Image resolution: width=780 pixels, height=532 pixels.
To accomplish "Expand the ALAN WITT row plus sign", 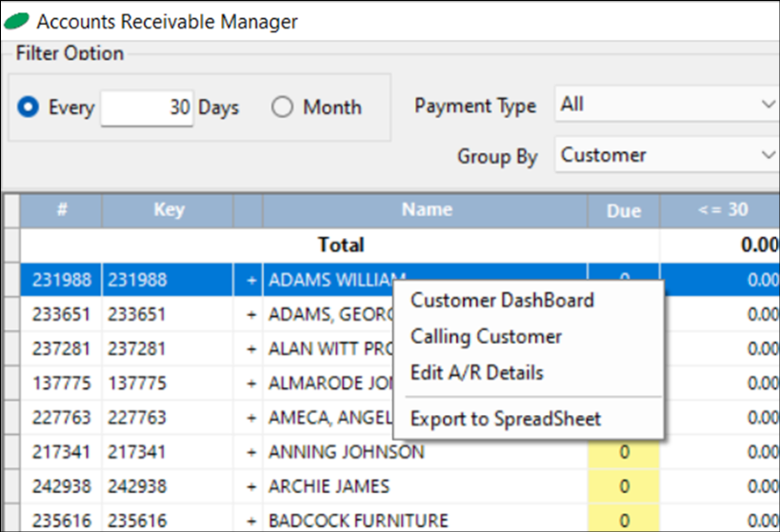I will point(251,349).
